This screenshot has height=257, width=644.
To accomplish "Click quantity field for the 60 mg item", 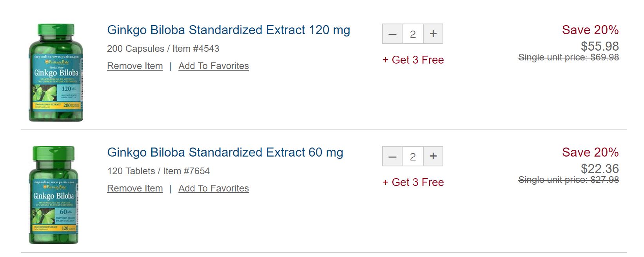I will (413, 157).
